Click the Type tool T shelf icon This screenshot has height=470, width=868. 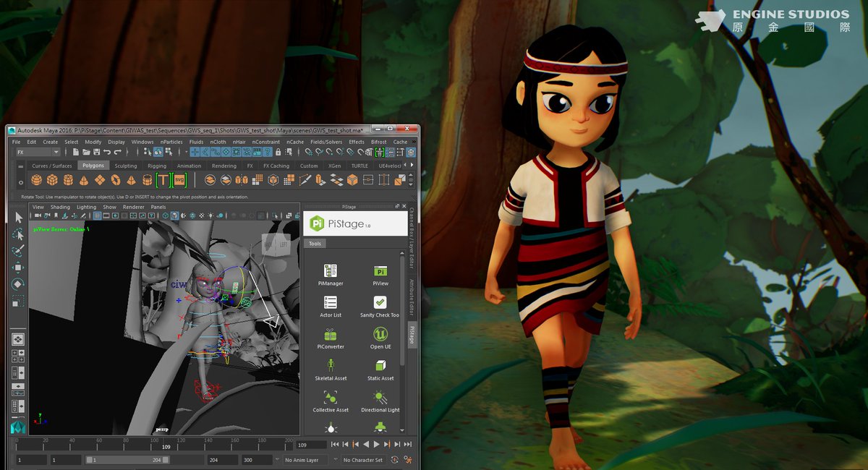click(163, 179)
